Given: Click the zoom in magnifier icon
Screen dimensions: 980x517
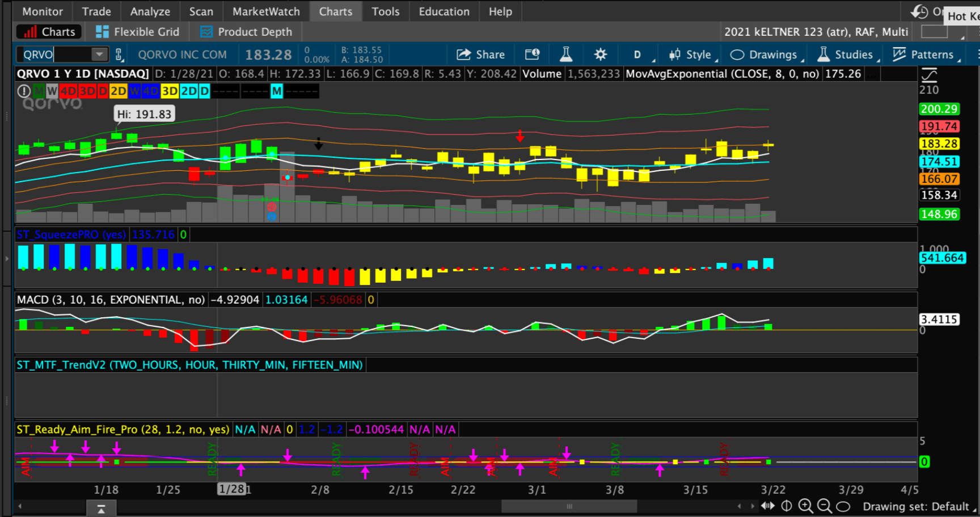Looking at the screenshot, I should [805, 506].
